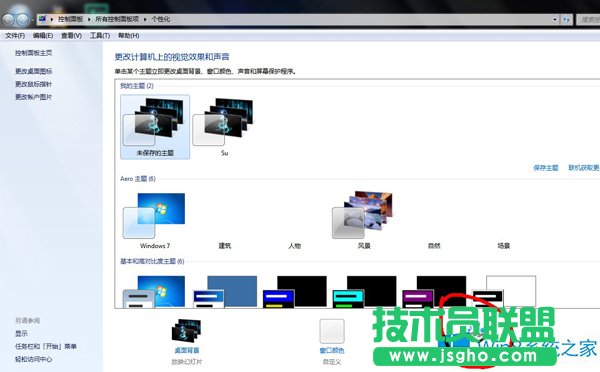600x372 pixels.
Task: Go to 控制面板主页 in sidebar
Action: click(33, 53)
